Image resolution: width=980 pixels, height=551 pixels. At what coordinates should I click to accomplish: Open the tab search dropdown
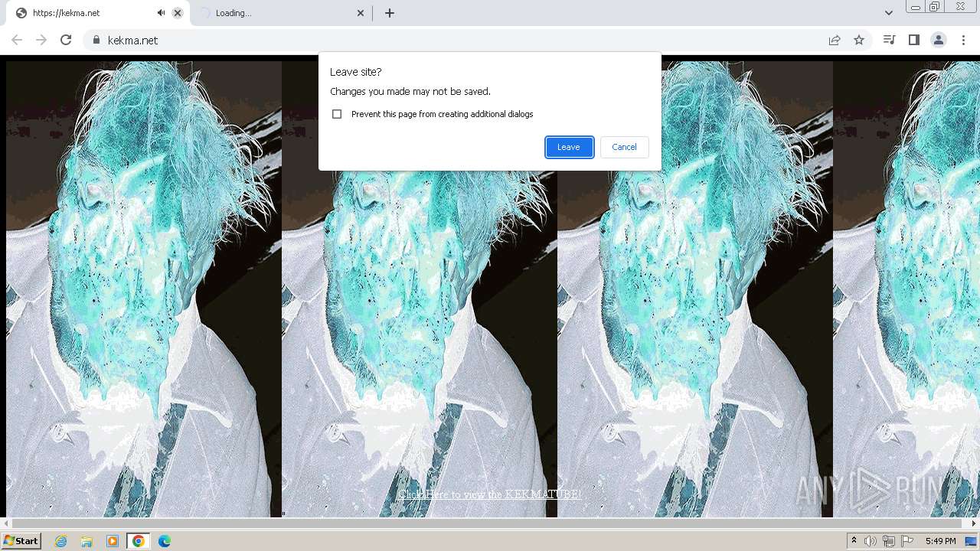888,13
